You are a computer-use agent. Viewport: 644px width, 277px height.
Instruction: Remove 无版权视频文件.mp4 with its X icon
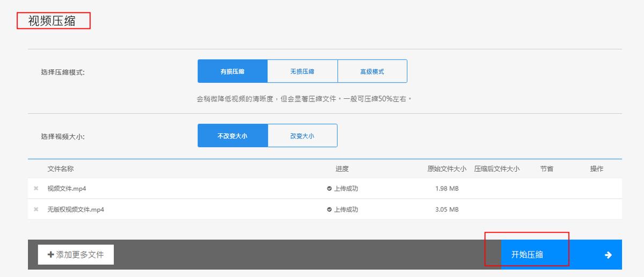(x=36, y=209)
